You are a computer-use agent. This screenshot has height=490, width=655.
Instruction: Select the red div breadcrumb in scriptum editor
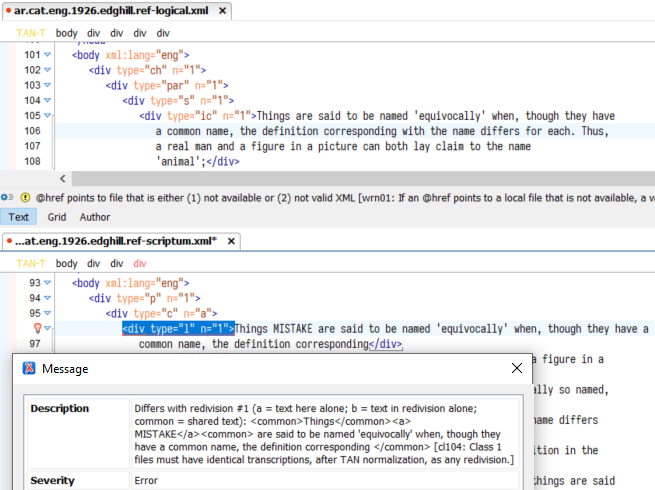pyautogui.click(x=140, y=264)
